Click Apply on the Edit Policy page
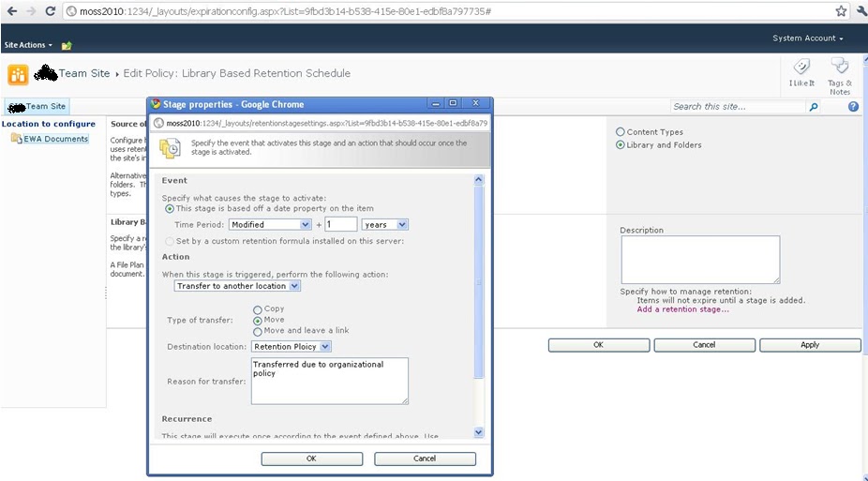Image resolution: width=868 pixels, height=481 pixels. [x=810, y=345]
